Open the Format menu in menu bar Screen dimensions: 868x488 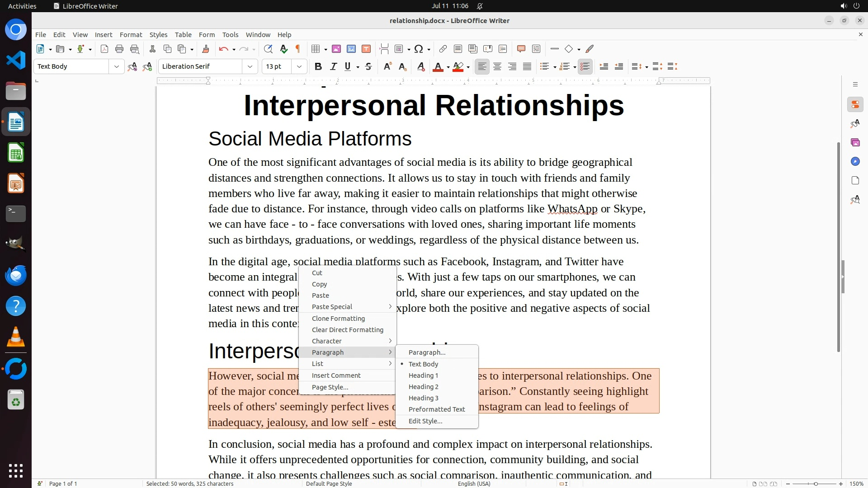131,35
